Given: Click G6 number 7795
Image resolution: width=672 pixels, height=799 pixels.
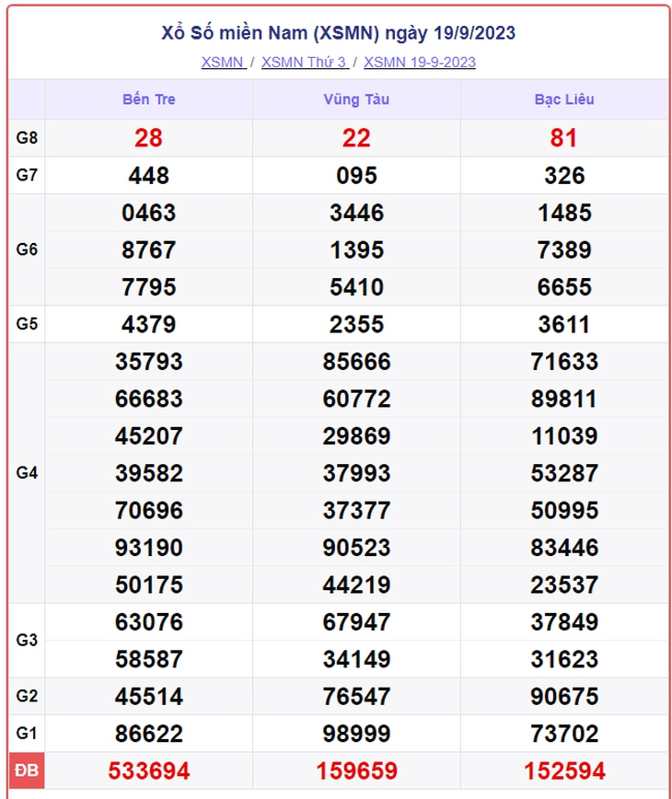Looking at the screenshot, I should point(149,287).
